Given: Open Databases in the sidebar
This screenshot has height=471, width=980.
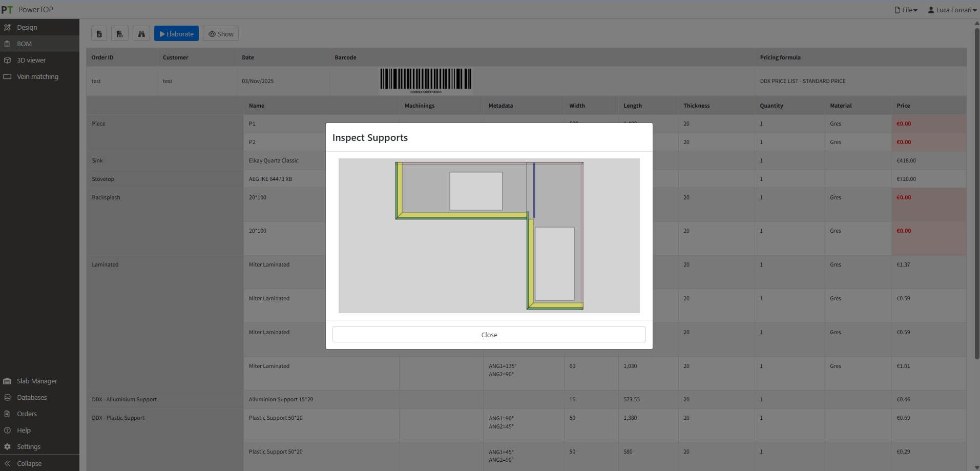Looking at the screenshot, I should (31, 398).
